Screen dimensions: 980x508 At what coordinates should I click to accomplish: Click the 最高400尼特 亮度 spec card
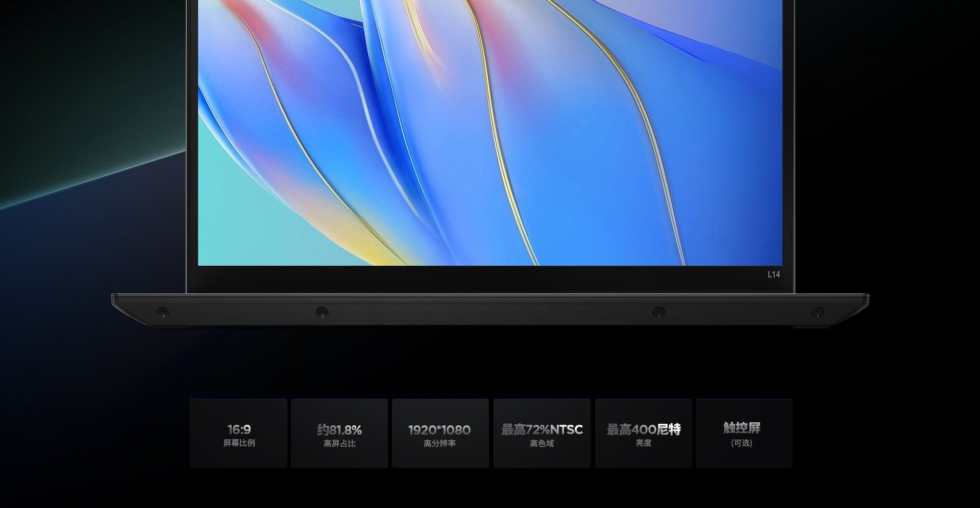coord(644,434)
